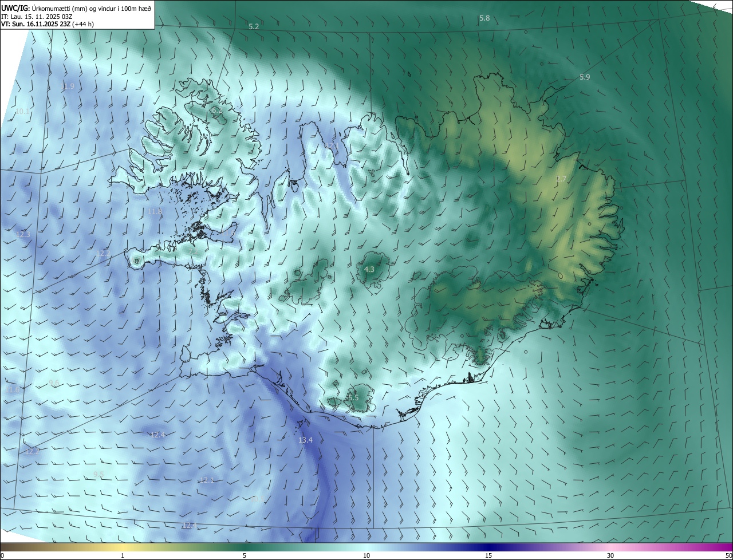Image resolution: width=733 pixels, height=560 pixels.
Task: Click the 5.5 value on the glacier
Action: (x=353, y=397)
